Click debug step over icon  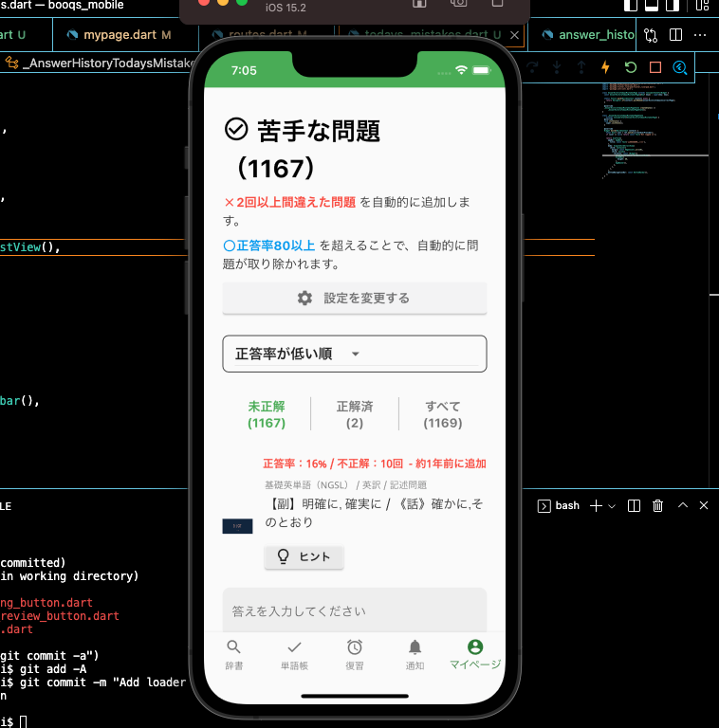(532, 67)
